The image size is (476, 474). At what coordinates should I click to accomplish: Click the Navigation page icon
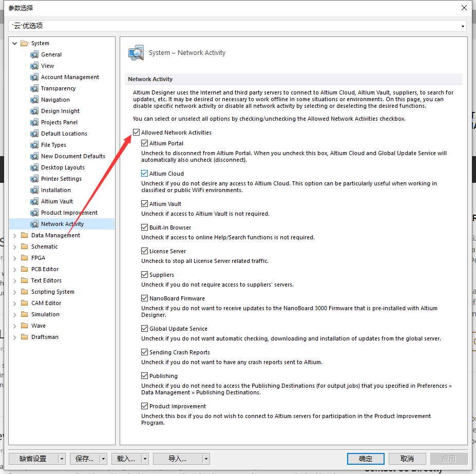pyautogui.click(x=34, y=100)
